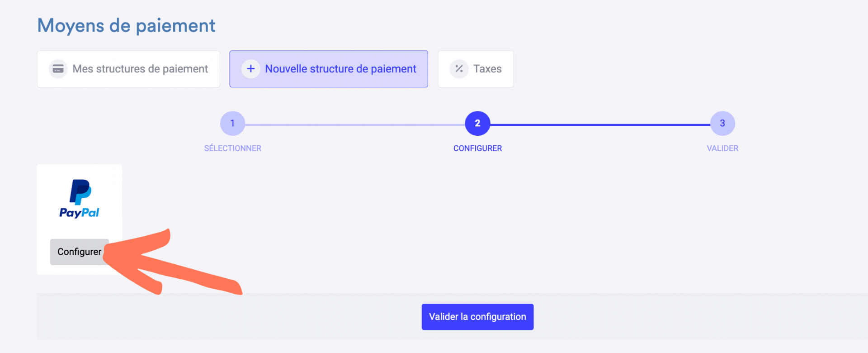Screen dimensions: 868x353
Task: Click the plus icon for new payment structure
Action: [251, 69]
